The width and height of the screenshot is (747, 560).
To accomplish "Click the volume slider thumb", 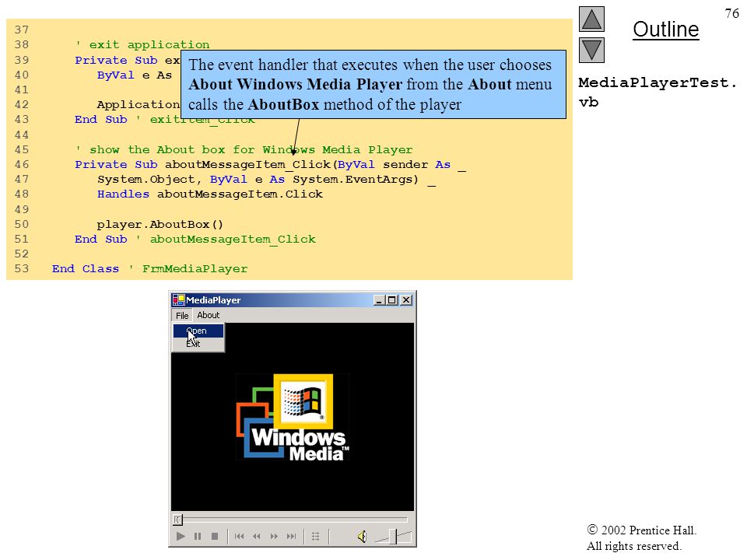I will pyautogui.click(x=394, y=536).
